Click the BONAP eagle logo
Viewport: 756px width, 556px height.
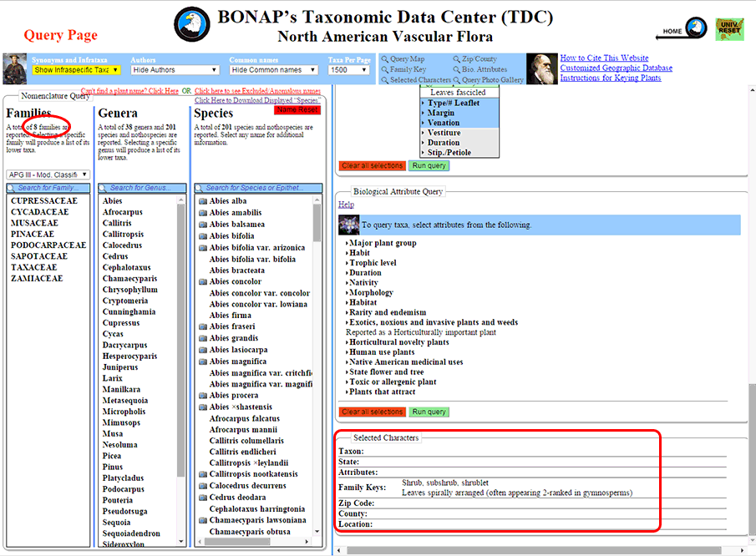192,24
